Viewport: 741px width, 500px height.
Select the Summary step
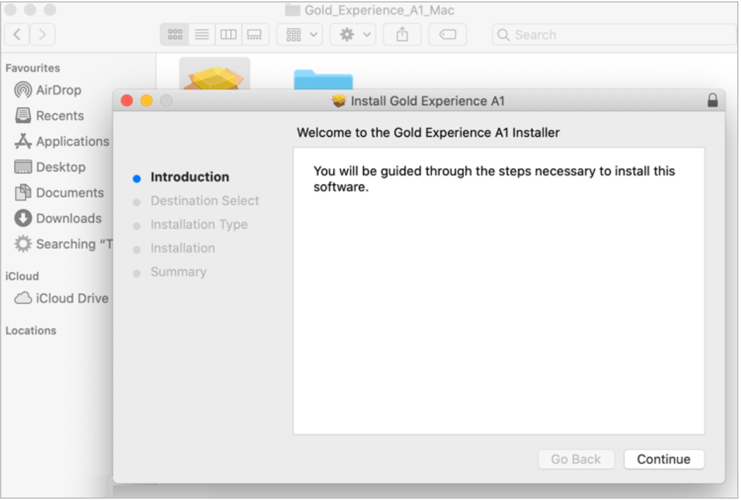click(x=178, y=271)
